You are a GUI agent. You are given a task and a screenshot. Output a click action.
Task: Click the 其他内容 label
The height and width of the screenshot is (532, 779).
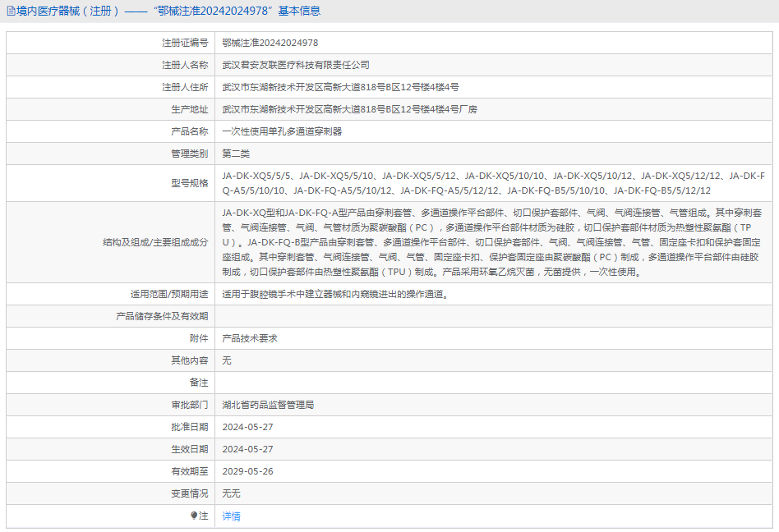[189, 360]
